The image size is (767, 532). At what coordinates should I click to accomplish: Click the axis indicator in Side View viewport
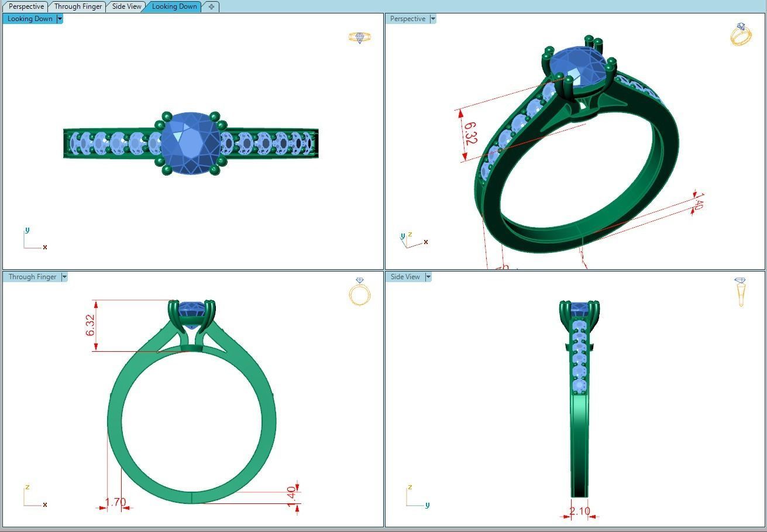point(418,496)
